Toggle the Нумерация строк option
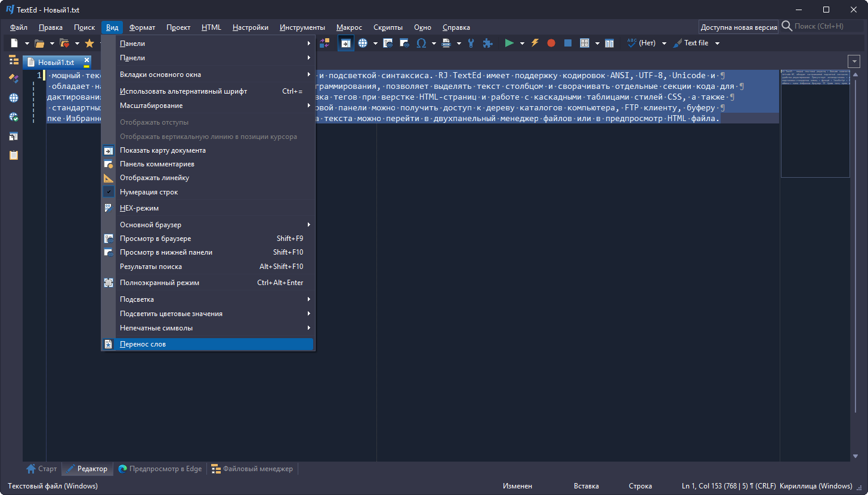This screenshot has width=868, height=495. click(x=149, y=192)
